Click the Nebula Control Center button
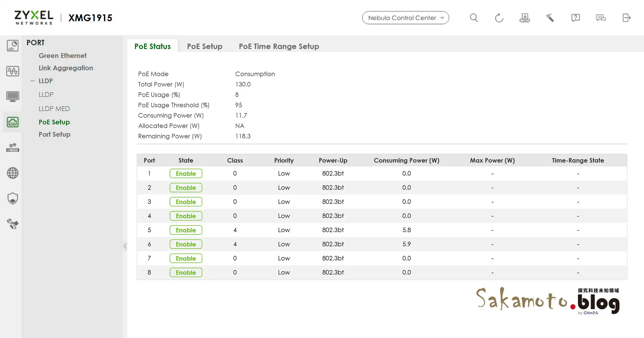This screenshot has height=338, width=644. pyautogui.click(x=405, y=18)
